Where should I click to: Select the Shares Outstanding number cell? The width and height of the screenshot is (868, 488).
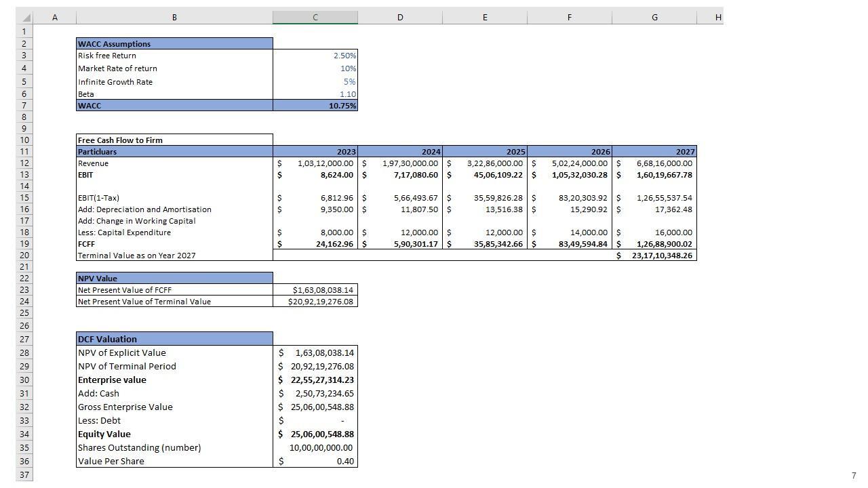(x=315, y=448)
